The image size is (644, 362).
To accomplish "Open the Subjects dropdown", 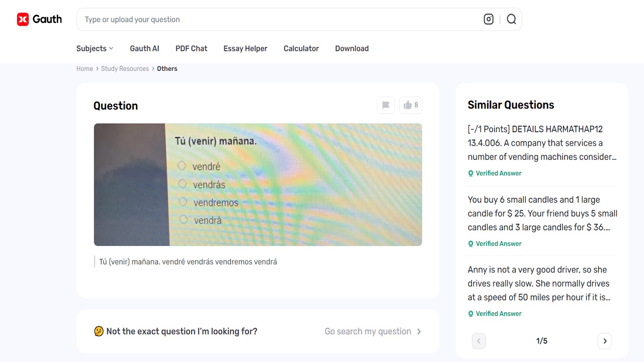I will (95, 48).
